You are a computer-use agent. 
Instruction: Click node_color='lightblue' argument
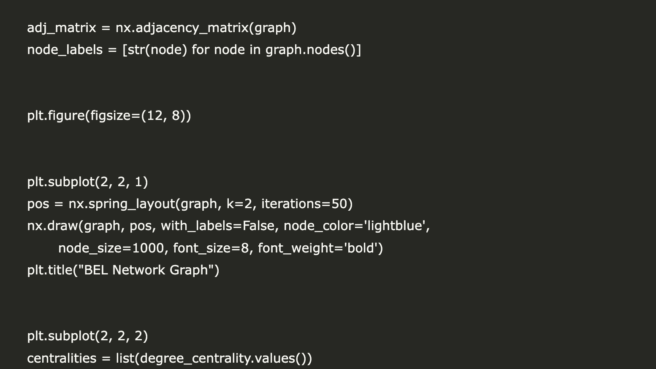click(x=355, y=226)
